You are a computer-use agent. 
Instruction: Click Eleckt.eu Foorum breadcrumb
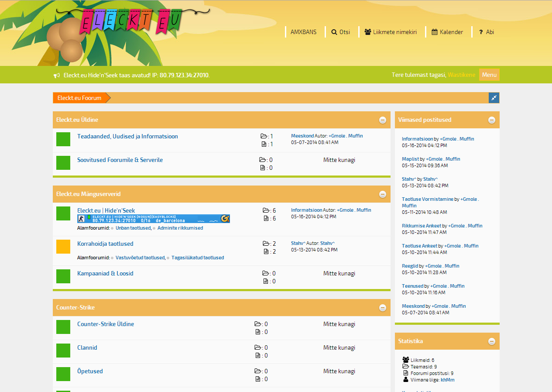(79, 98)
